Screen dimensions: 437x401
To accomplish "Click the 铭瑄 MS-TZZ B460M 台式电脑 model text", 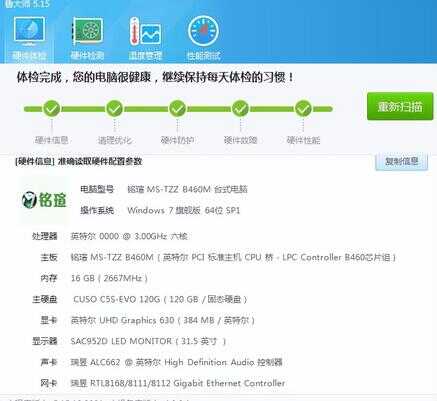I will (x=187, y=190).
